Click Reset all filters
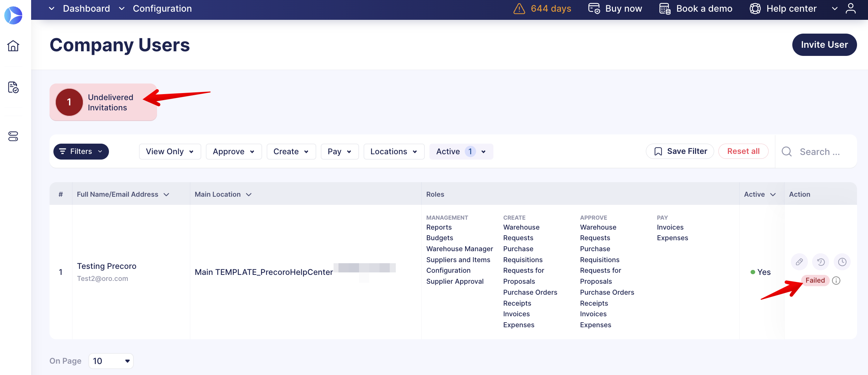Viewport: 868px width, 375px height. point(743,151)
